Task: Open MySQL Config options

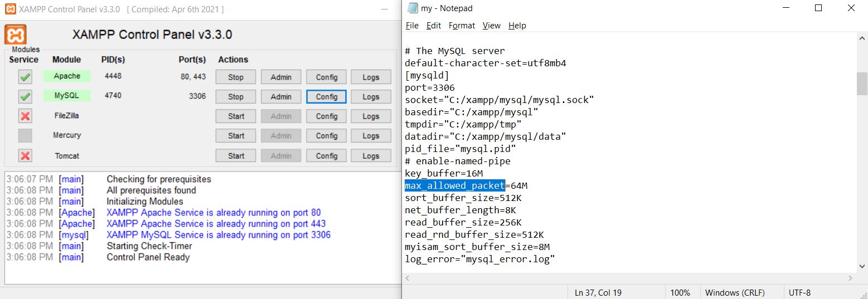Action: tap(326, 97)
